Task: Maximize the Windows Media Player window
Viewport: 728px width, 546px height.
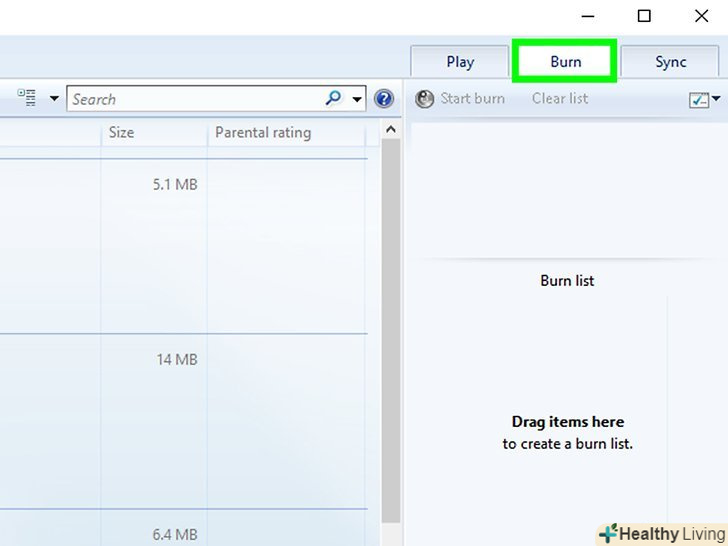Action: point(644,16)
